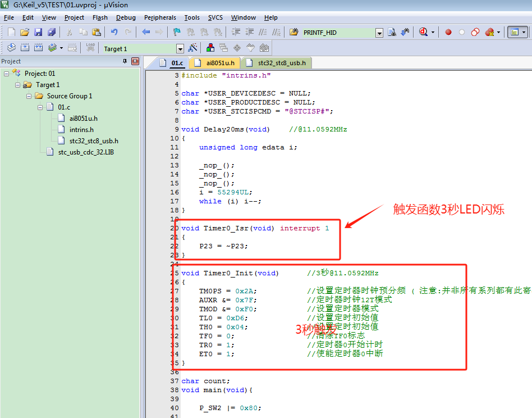
Task: Click the Indent selection icon
Action: (236, 32)
